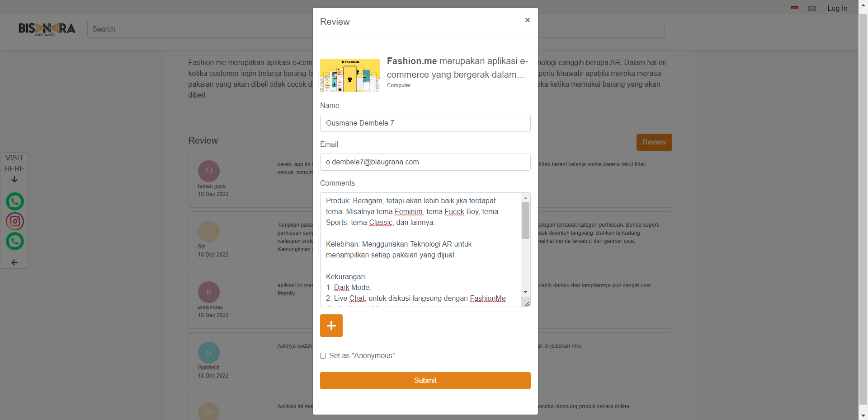
Task: Select the reviewer name teman jojos
Action: point(212,186)
